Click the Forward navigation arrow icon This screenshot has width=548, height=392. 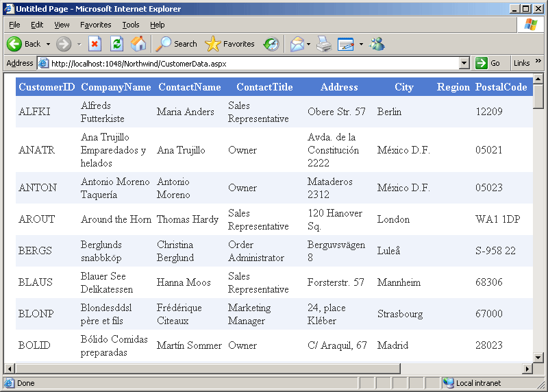tap(64, 44)
